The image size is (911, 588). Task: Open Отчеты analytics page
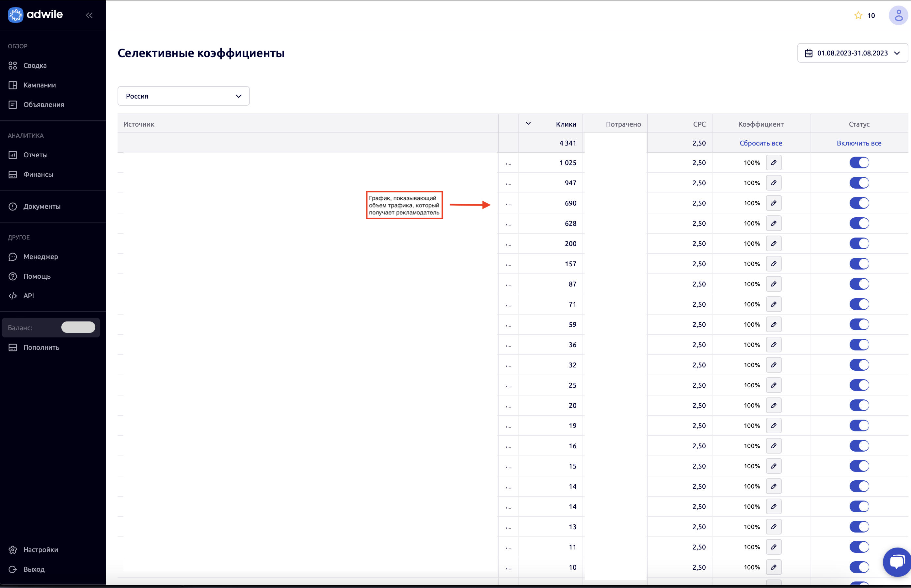(x=35, y=155)
